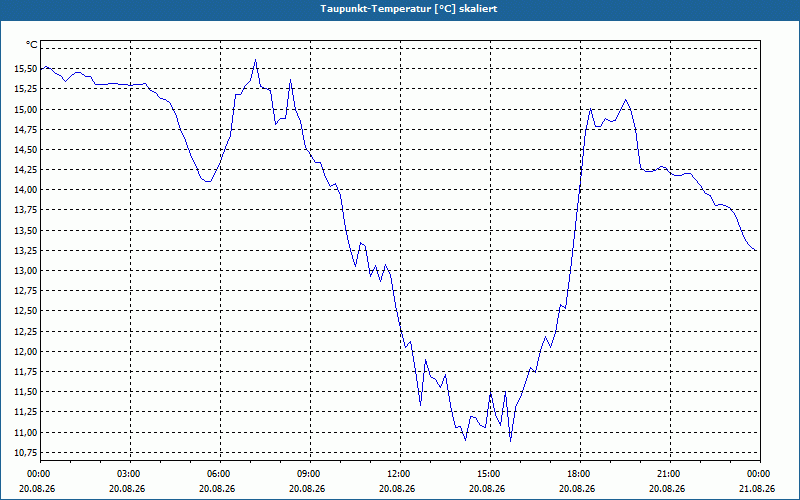Image resolution: width=800 pixels, height=500 pixels.
Task: Pick the 14,75 y-axis label
Action: pos(26,129)
